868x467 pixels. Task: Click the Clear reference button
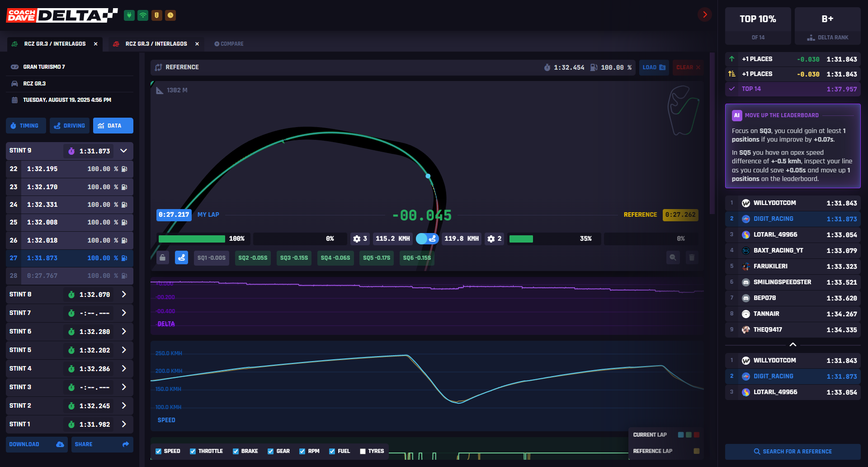coord(688,67)
